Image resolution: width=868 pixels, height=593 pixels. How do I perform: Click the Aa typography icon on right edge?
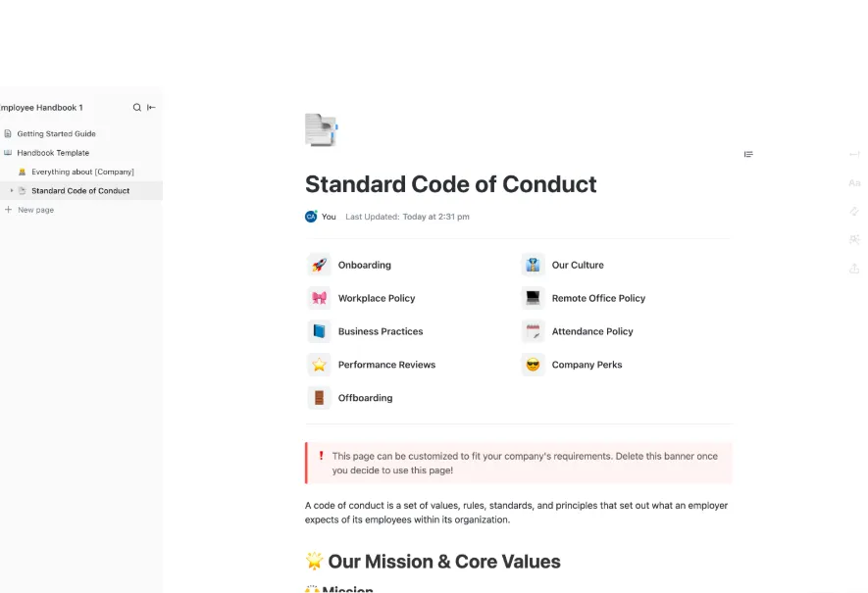854,183
